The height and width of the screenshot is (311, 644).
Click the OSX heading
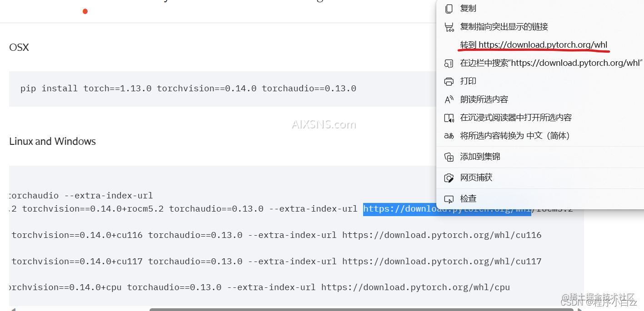[x=19, y=47]
